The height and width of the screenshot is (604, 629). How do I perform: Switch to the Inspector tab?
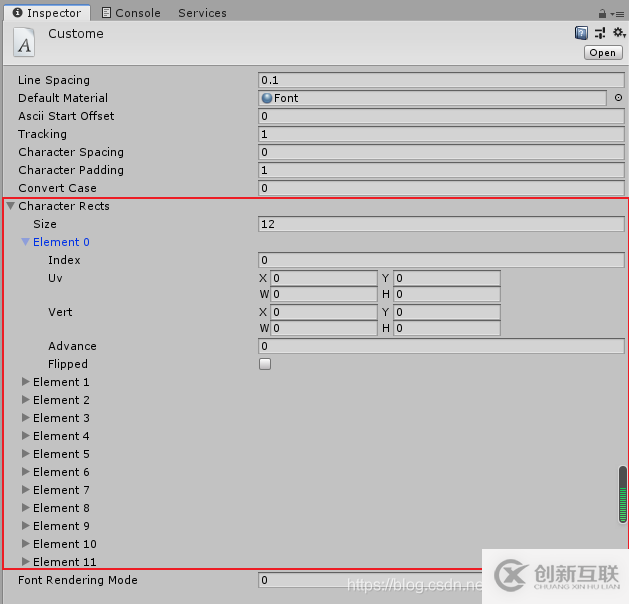[x=47, y=13]
